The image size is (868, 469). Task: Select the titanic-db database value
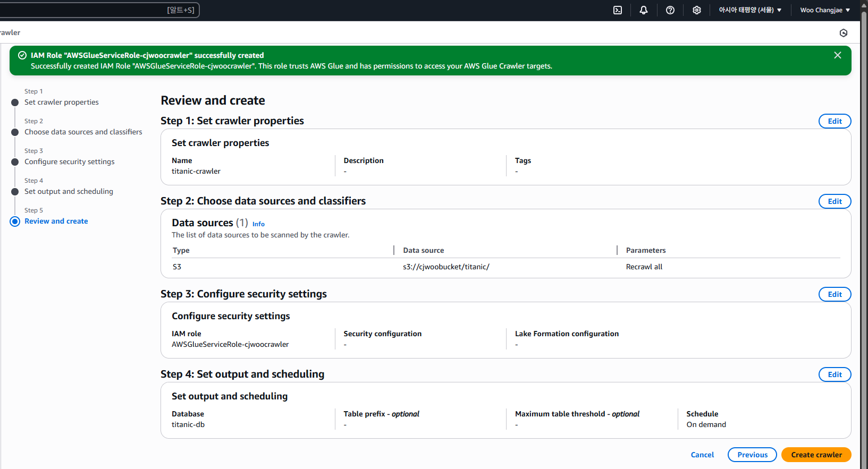[188, 424]
